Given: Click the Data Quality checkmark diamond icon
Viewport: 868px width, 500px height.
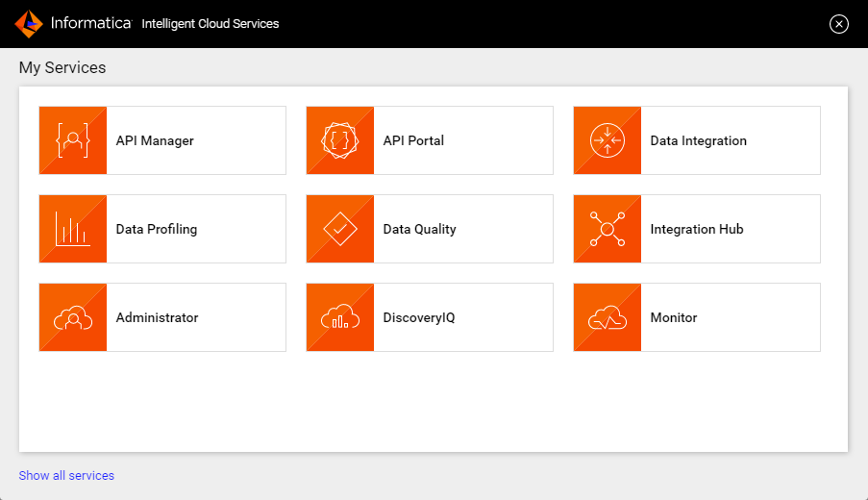Looking at the screenshot, I should [340, 229].
